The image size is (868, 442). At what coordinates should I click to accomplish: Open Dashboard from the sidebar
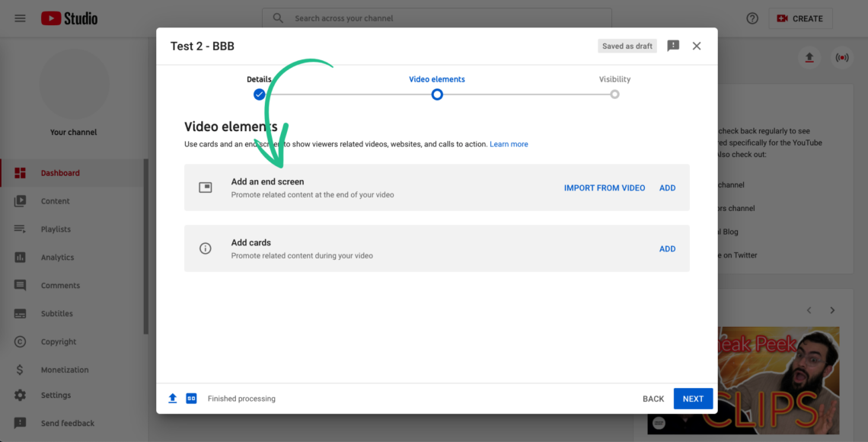[61, 172]
